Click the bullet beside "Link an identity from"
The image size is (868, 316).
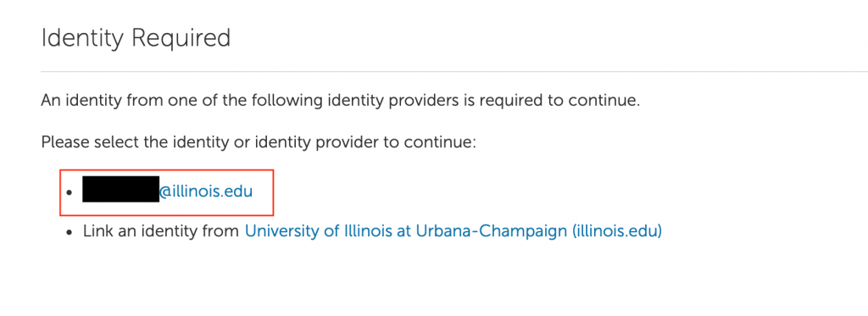(70, 232)
